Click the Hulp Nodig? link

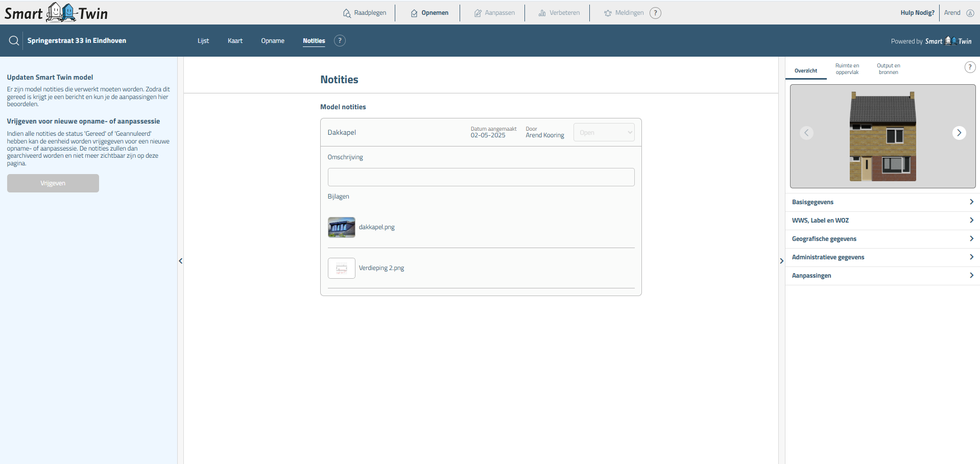click(917, 13)
